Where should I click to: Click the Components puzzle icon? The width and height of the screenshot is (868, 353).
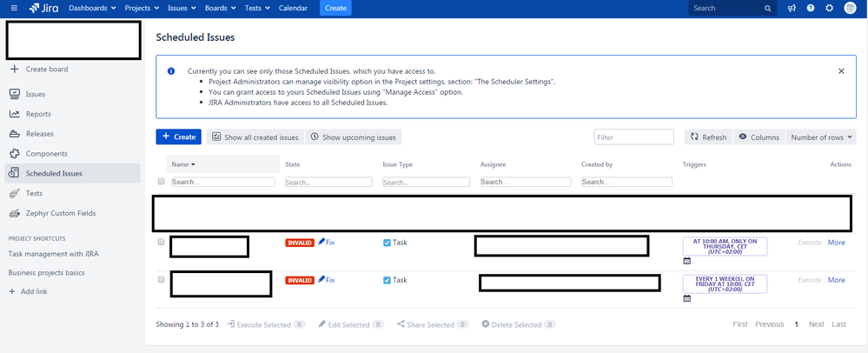pos(15,154)
